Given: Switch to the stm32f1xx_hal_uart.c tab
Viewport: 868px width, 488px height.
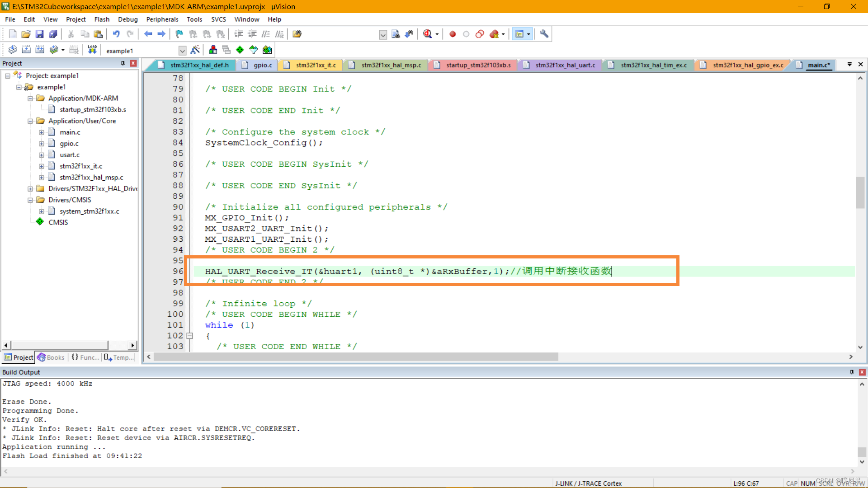Looking at the screenshot, I should tap(563, 65).
